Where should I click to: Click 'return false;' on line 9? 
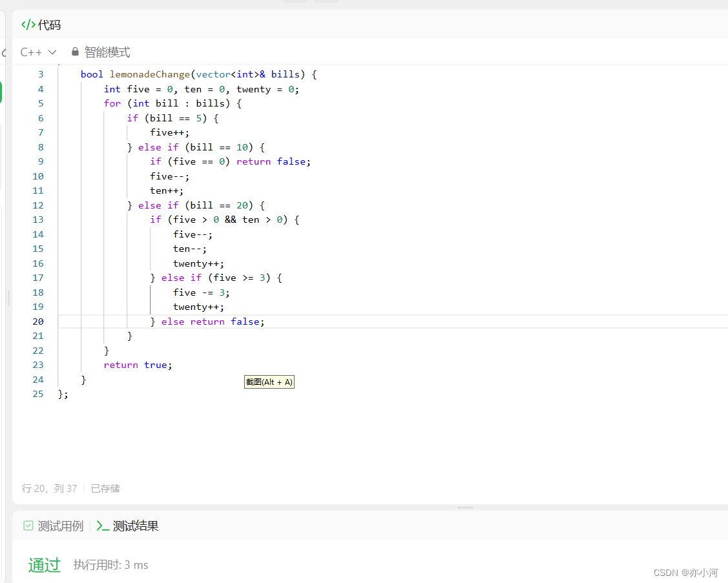pyautogui.click(x=273, y=161)
